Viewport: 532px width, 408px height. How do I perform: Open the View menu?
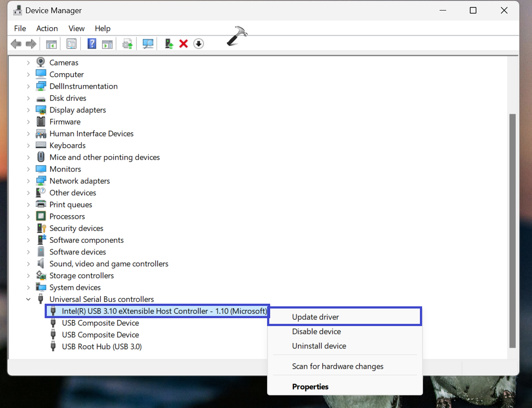click(x=76, y=28)
